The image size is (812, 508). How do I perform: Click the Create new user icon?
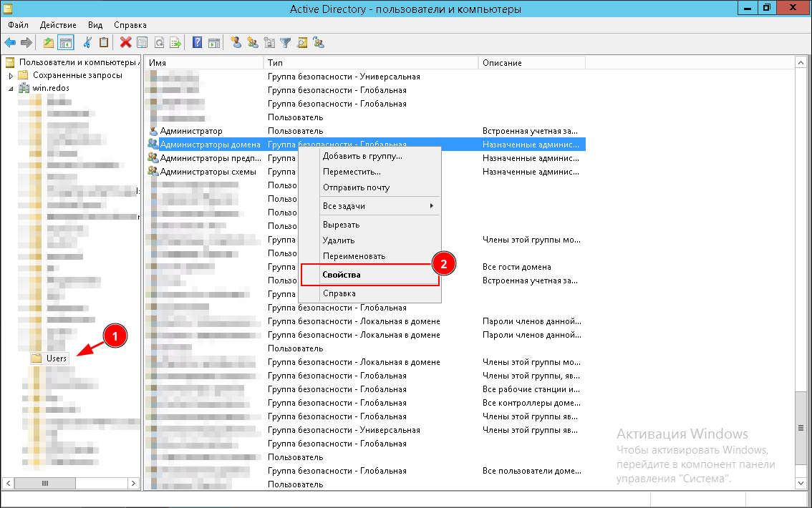point(236,42)
